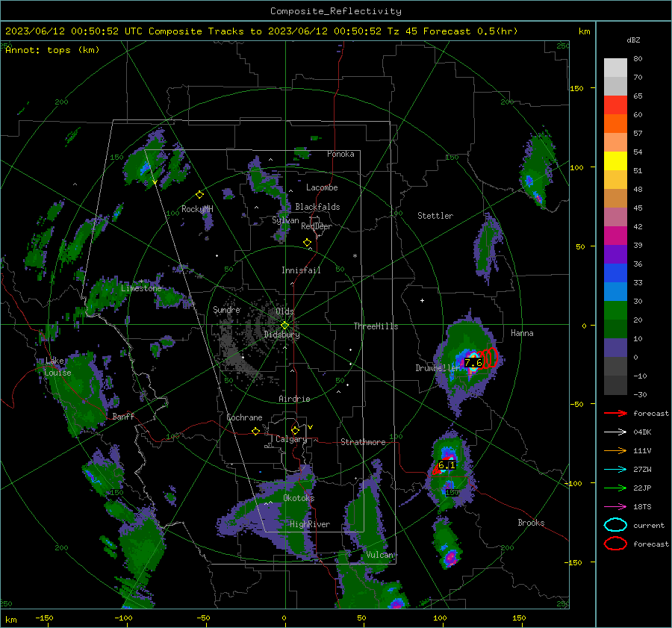
Task: Pick the purple 36-39 dBZ color swatch
Action: click(615, 254)
